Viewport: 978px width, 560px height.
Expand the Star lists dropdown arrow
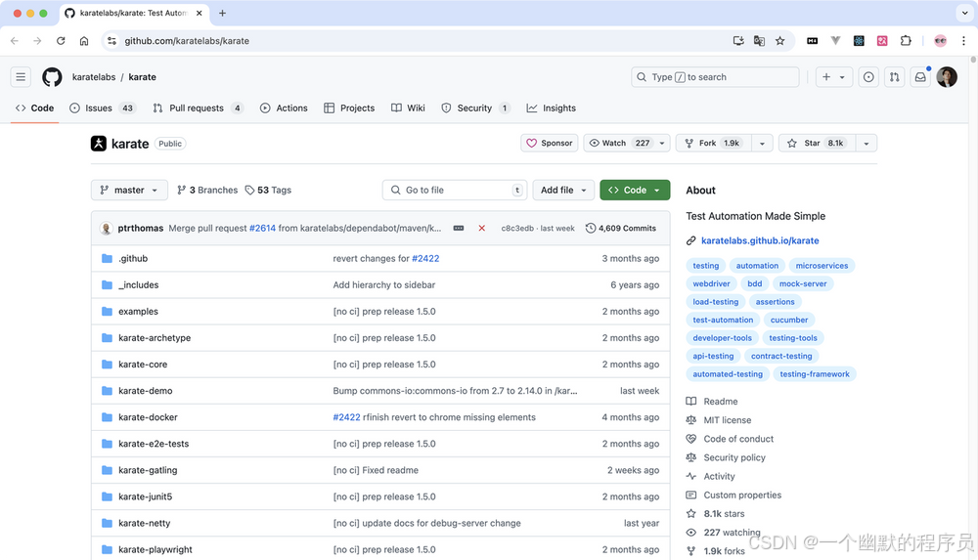pos(866,144)
